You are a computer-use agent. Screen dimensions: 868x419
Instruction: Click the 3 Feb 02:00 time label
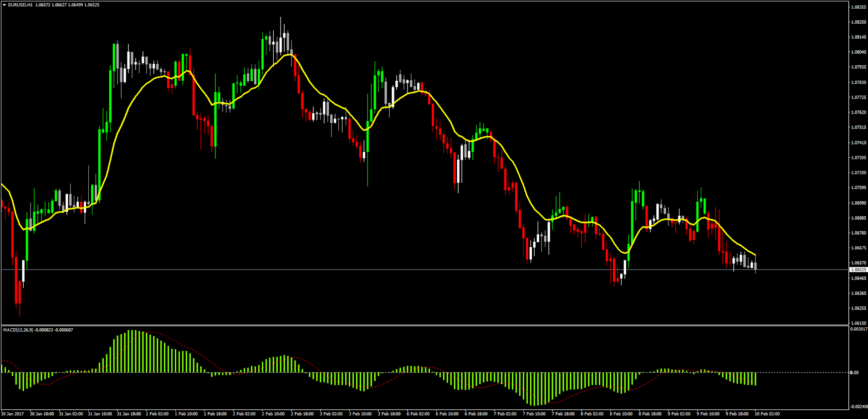tap(331, 414)
